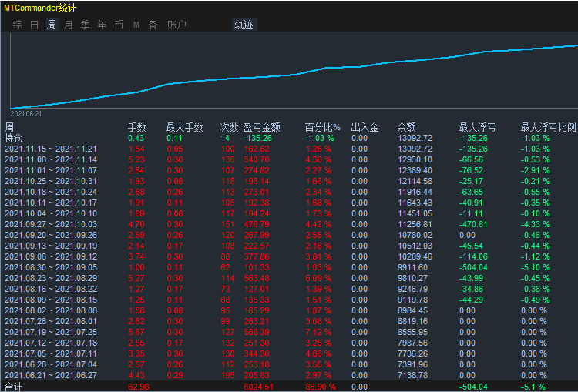Open the 日 daily statistics tab

(34, 25)
